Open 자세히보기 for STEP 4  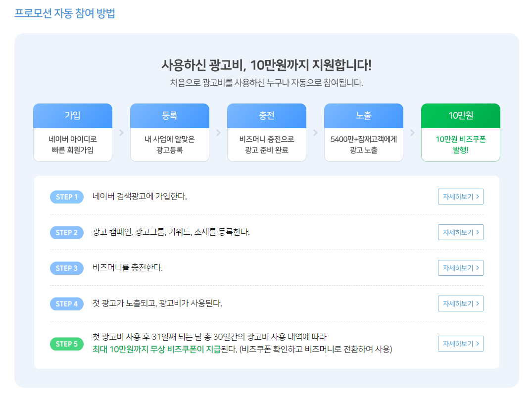tap(460, 303)
